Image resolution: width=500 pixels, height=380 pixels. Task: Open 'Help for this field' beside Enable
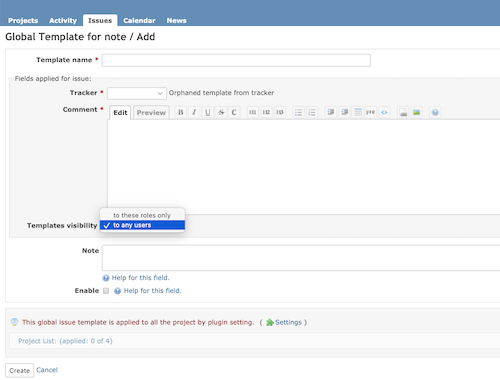pyautogui.click(x=153, y=291)
